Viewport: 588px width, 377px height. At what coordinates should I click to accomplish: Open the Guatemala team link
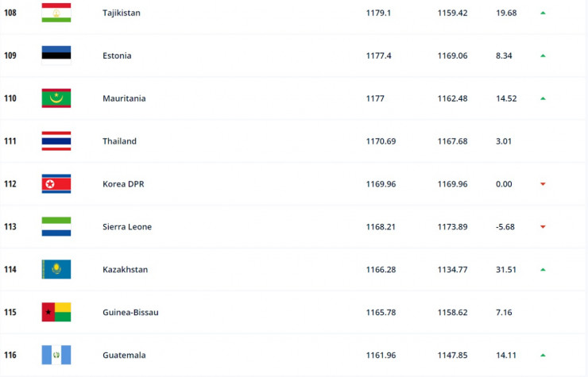(123, 355)
